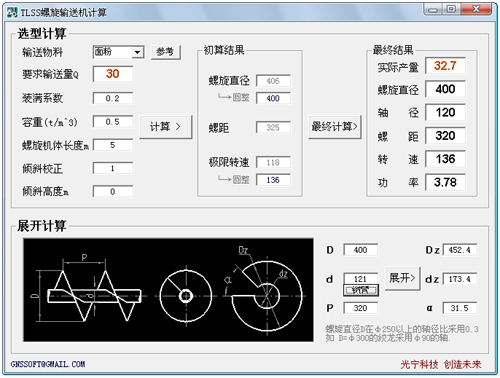Click the application icon in the title bar

coord(12,13)
